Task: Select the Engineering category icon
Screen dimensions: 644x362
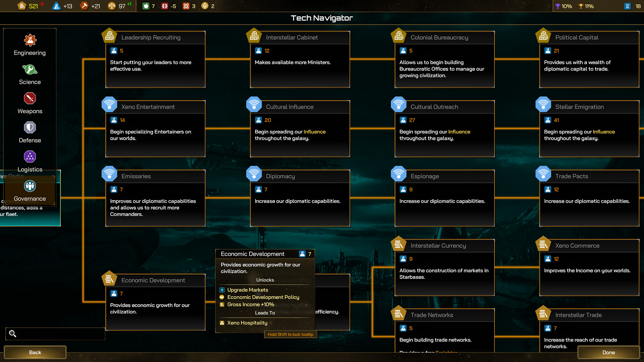Action: click(30, 41)
